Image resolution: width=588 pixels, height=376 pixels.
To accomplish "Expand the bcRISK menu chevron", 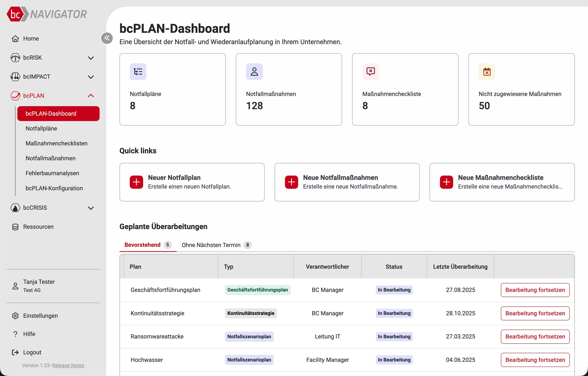I will tap(91, 58).
